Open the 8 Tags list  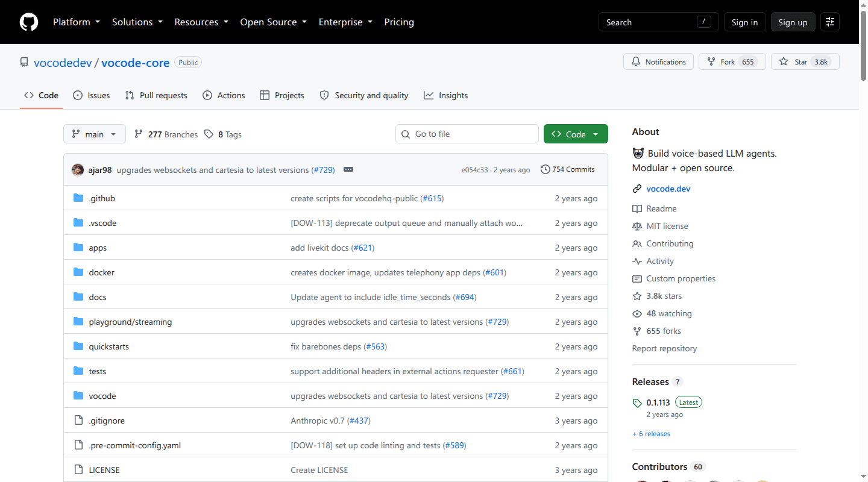pyautogui.click(x=223, y=134)
